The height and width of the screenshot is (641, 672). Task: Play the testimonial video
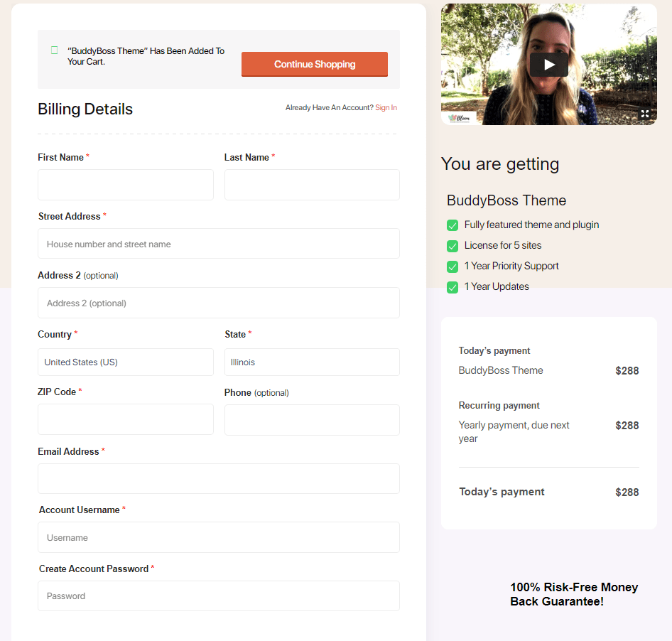click(x=549, y=65)
